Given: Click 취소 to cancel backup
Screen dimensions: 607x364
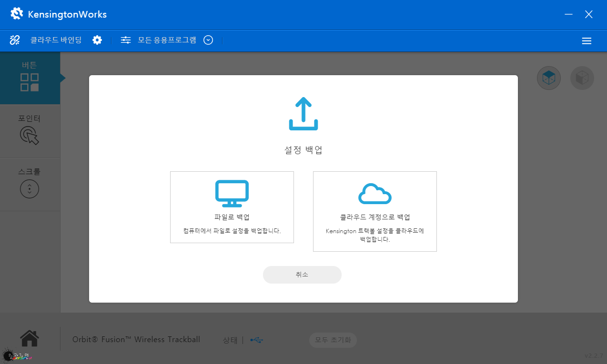Looking at the screenshot, I should (302, 275).
